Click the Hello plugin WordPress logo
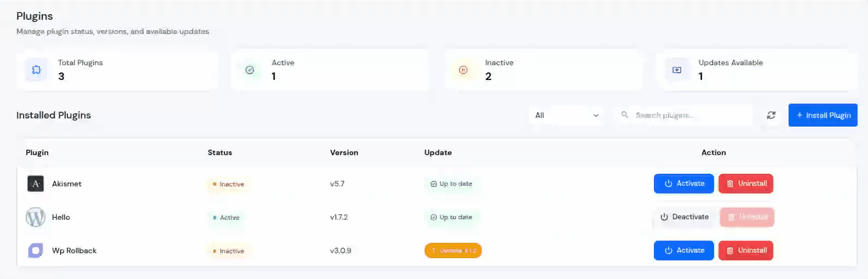Viewport: 868px width, 279px height. tap(36, 217)
